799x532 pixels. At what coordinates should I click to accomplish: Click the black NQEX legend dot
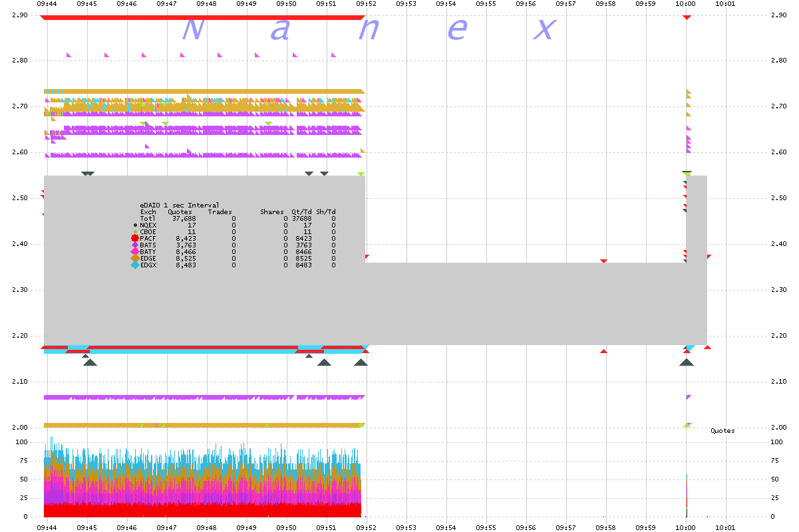135,225
